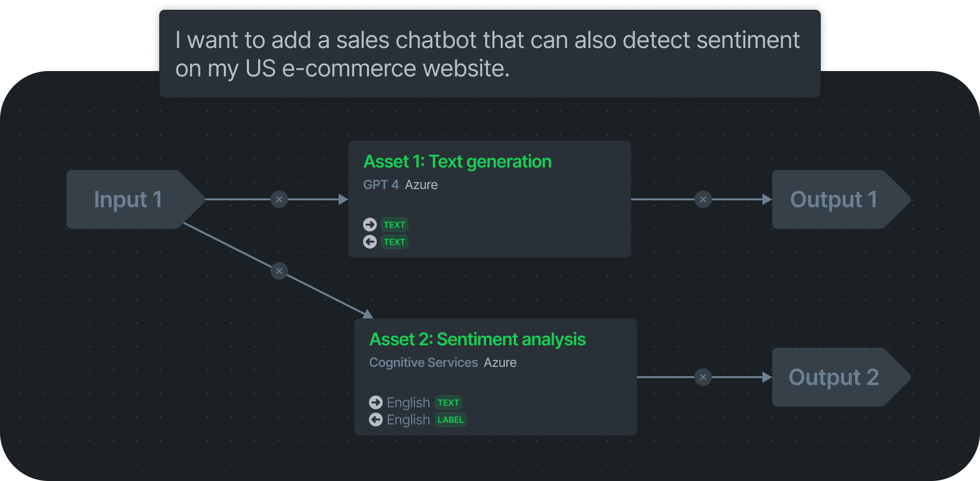980x481 pixels.
Task: Delete the link from Asset 2 to Output 2
Action: click(x=703, y=377)
